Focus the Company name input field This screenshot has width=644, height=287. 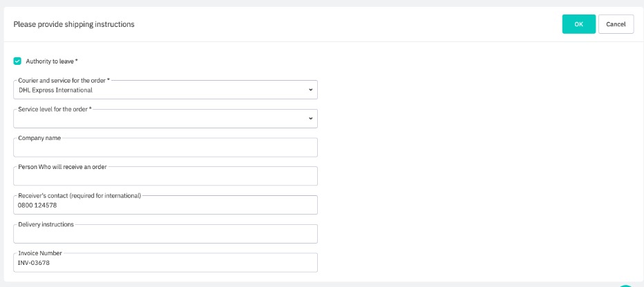click(x=166, y=147)
